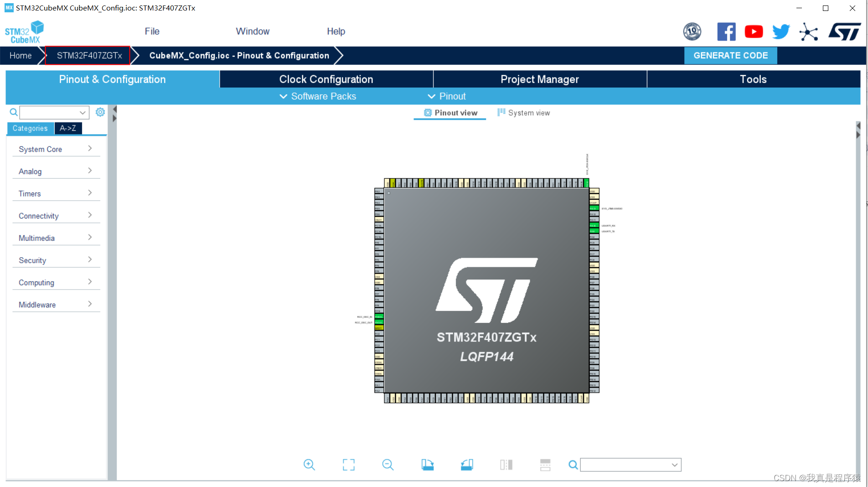Click the 10-year anniversary badge icon

click(692, 31)
